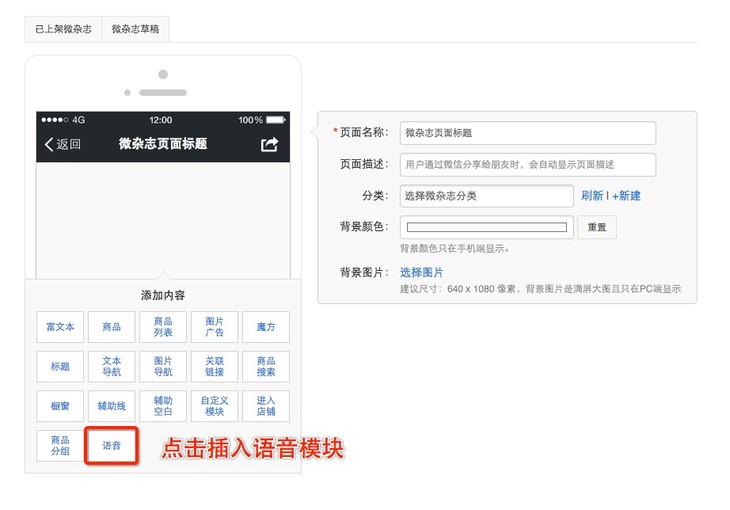
Task: Click into the 页面描述 text field
Action: pos(527,165)
